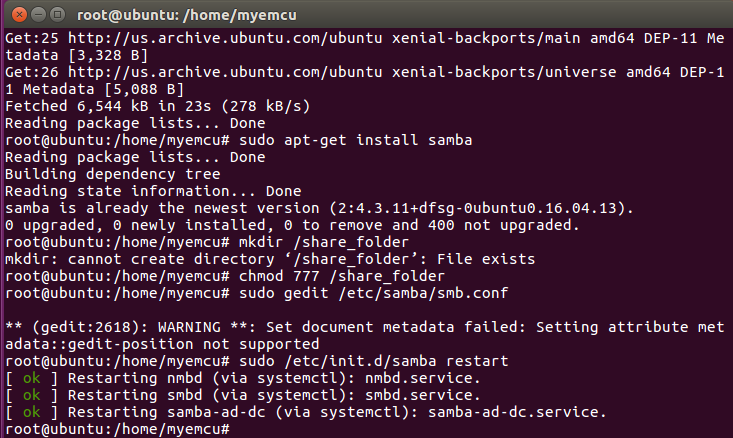Click the 'sudo apt-get install samba' command

click(355, 140)
